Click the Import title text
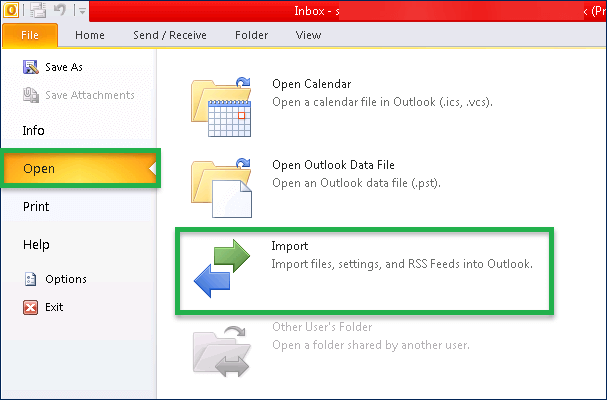607x400 pixels. coord(290,246)
